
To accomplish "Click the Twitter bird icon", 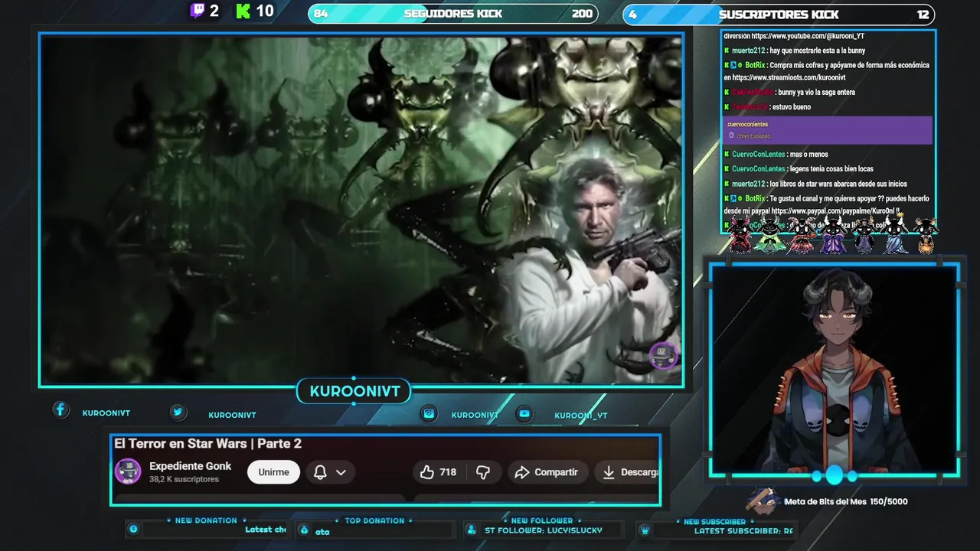I will (178, 412).
